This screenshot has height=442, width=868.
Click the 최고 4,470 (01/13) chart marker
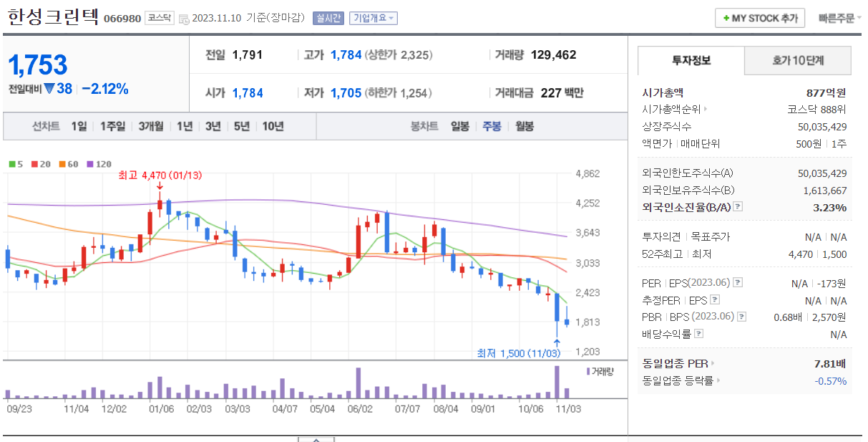161,175
